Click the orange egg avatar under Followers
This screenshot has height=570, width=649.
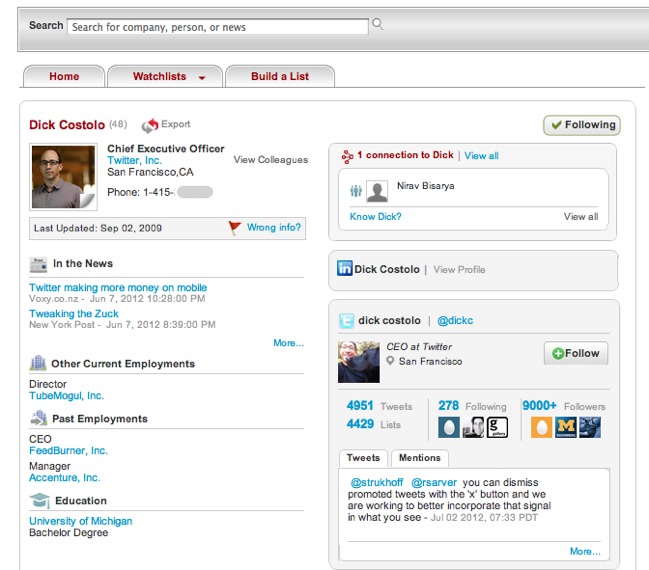[541, 427]
